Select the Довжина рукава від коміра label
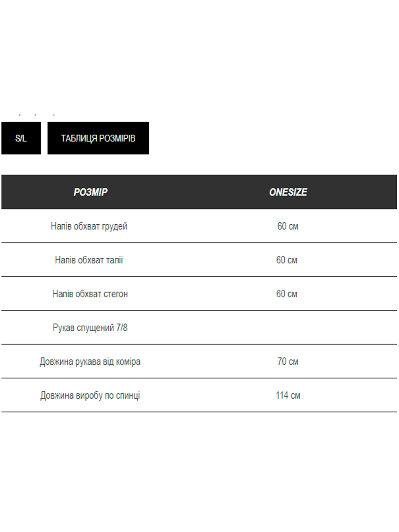Viewport: 399px width, 532px height. tap(90, 361)
